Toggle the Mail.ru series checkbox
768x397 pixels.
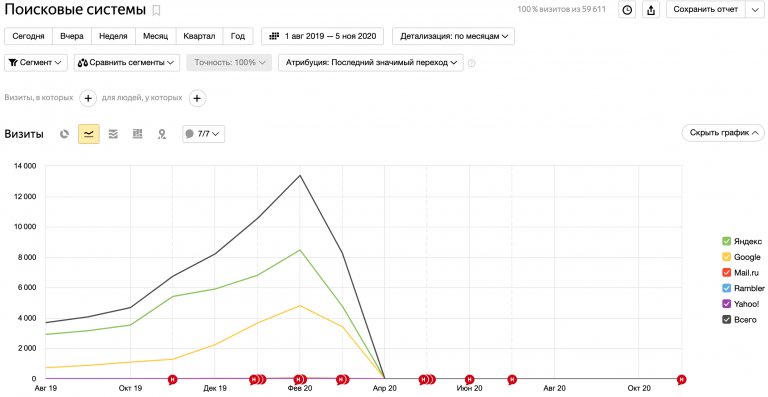pos(727,273)
